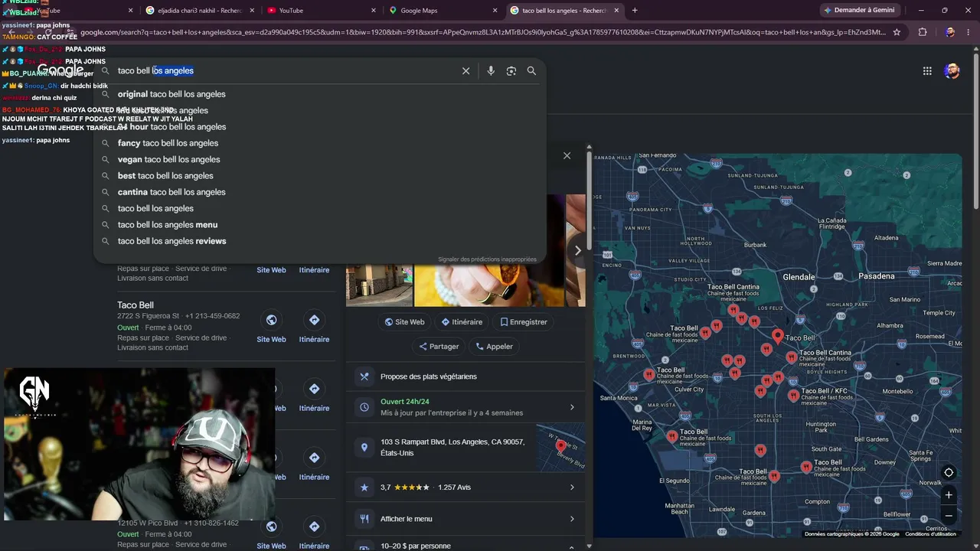The width and height of the screenshot is (980, 551).
Task: Select suggestion 'original taco bell los angeles'
Action: [320, 94]
